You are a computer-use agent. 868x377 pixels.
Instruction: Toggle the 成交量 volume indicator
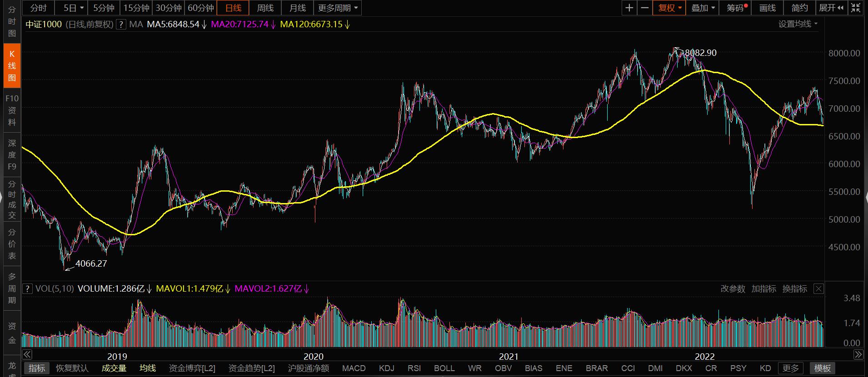tap(114, 368)
